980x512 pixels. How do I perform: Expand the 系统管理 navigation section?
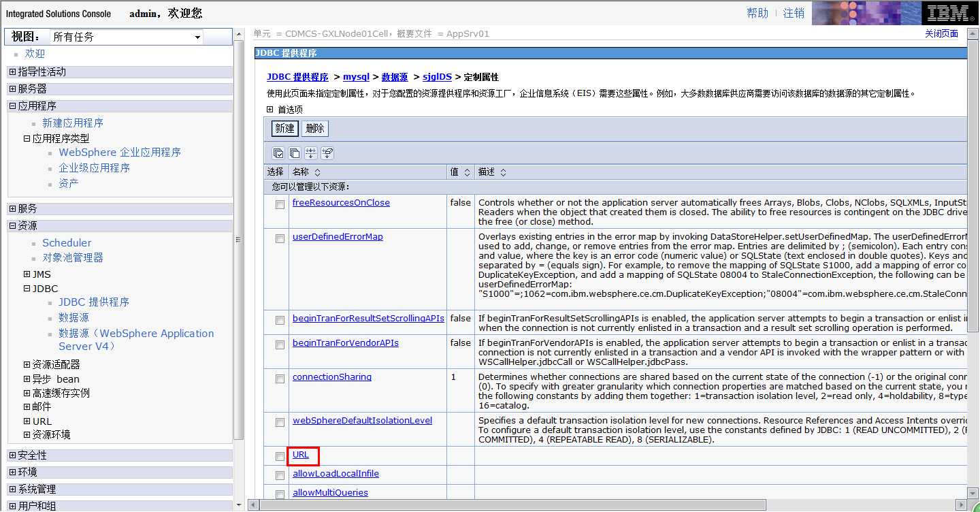13,489
